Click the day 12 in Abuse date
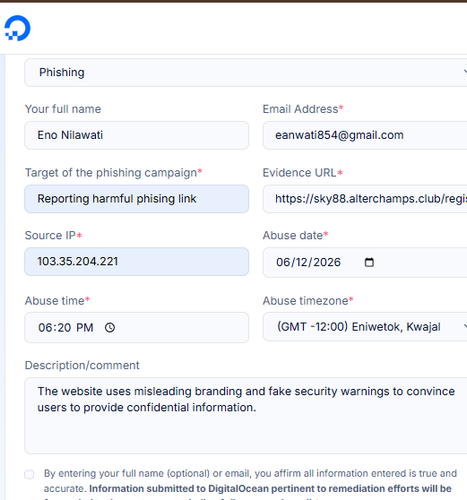 (x=302, y=262)
